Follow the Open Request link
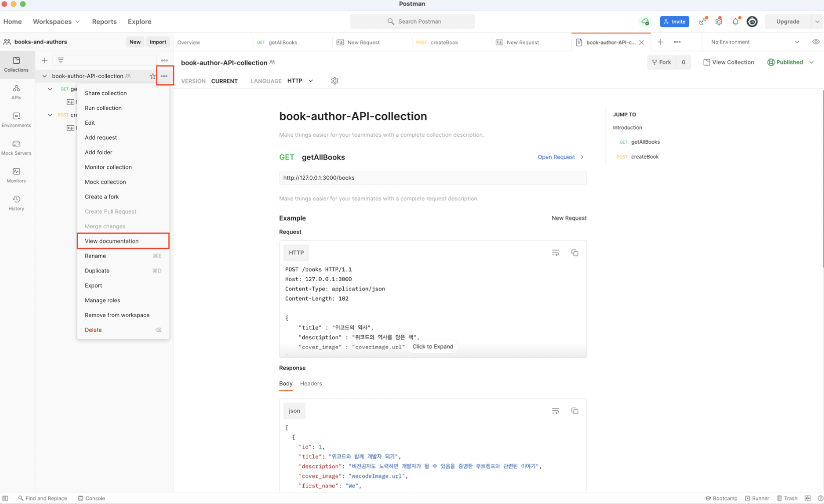Viewport: 824px width, 504px height. (x=561, y=157)
